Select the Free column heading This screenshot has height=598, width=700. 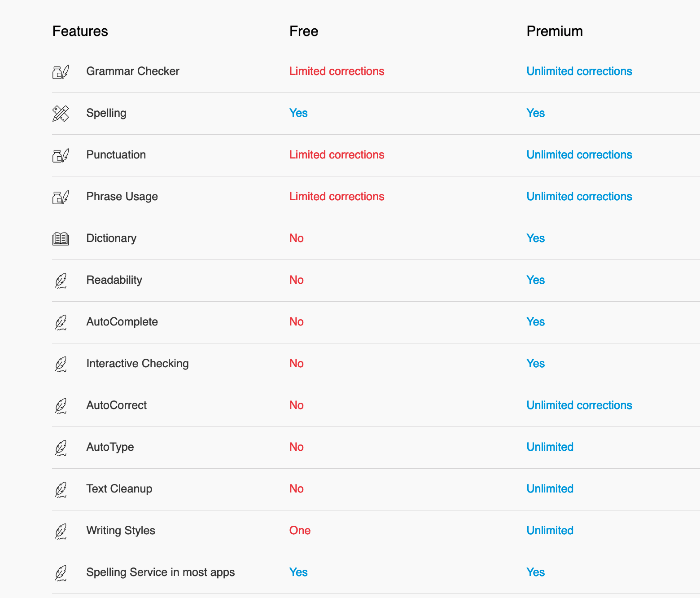click(x=304, y=31)
